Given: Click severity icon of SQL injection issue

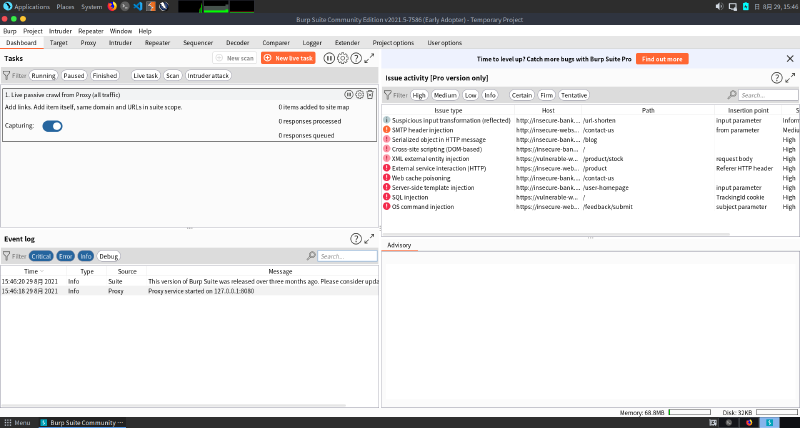Looking at the screenshot, I should point(387,197).
